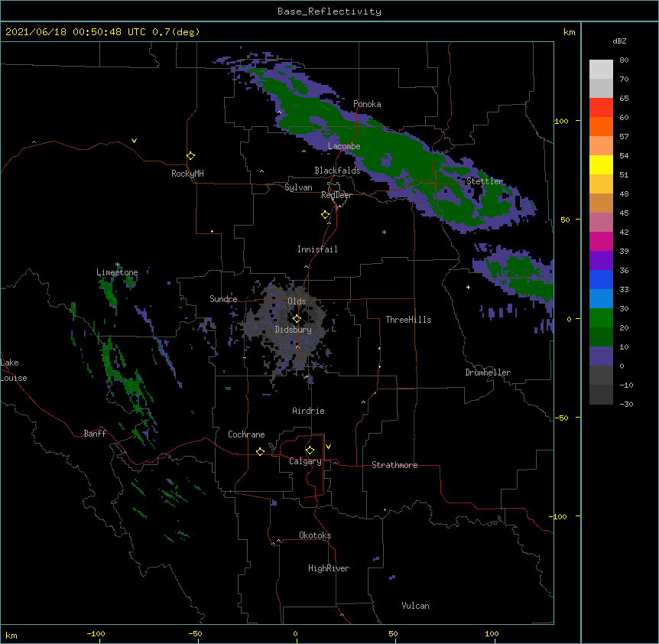Click the white asterisk above Limestone
Screen dimensions: 659x644
(118, 265)
